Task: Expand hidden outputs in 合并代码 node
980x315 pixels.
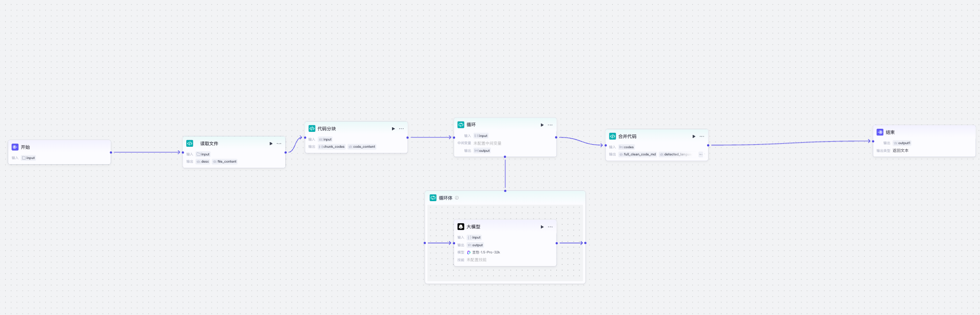Action: click(700, 154)
